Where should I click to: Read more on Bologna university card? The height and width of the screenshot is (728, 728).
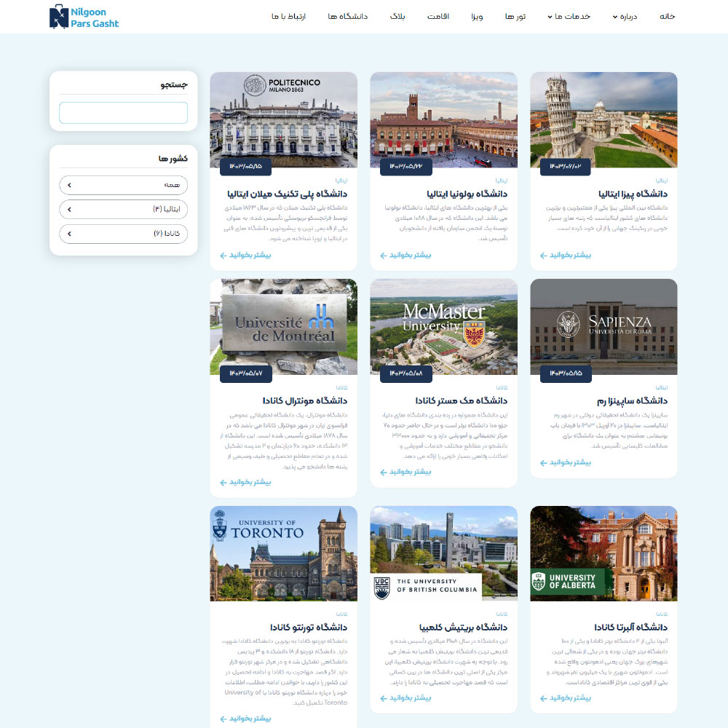(x=405, y=255)
